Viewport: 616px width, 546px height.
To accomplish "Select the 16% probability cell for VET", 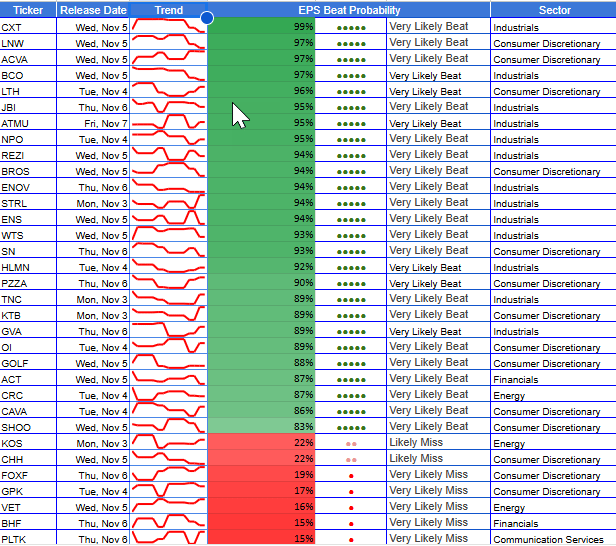I will (261, 507).
